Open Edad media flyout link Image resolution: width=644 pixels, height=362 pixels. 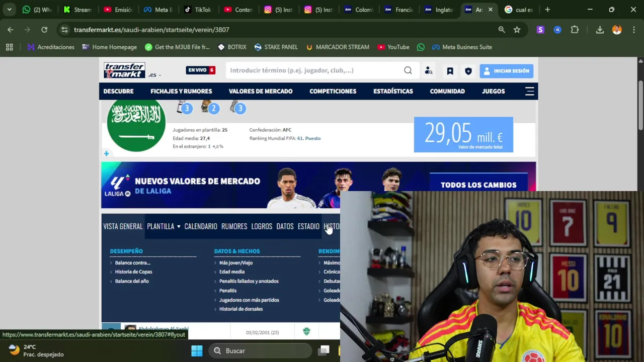tap(231, 272)
